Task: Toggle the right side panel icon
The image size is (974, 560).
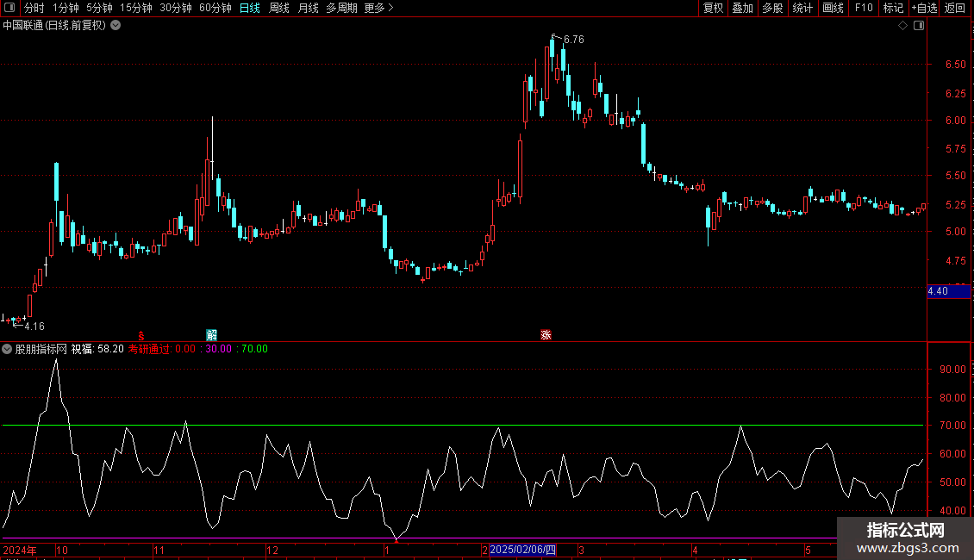Action: pyautogui.click(x=919, y=26)
